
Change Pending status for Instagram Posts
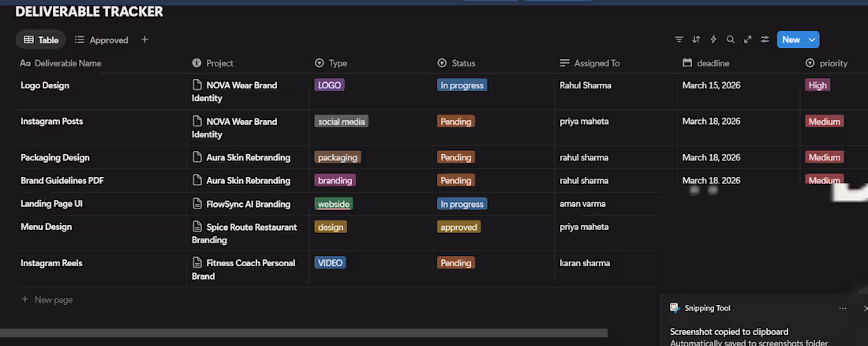click(456, 122)
